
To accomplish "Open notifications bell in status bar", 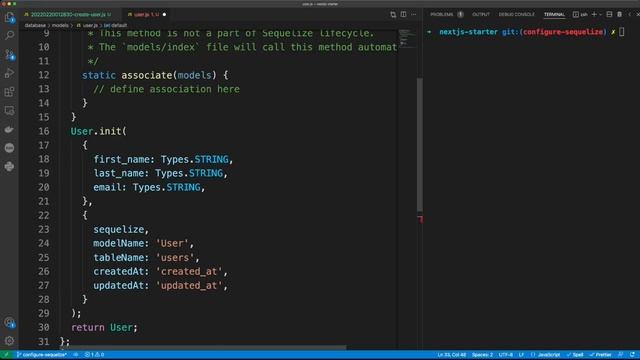I will [x=632, y=355].
